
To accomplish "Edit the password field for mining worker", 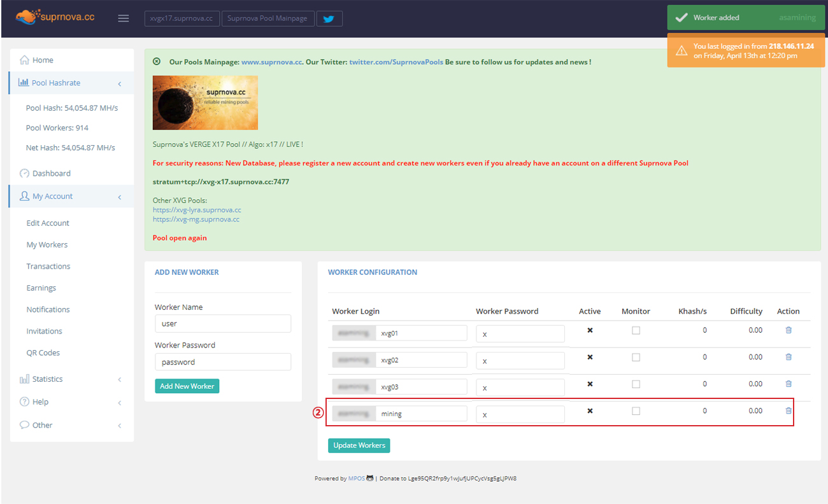I will [x=520, y=414].
